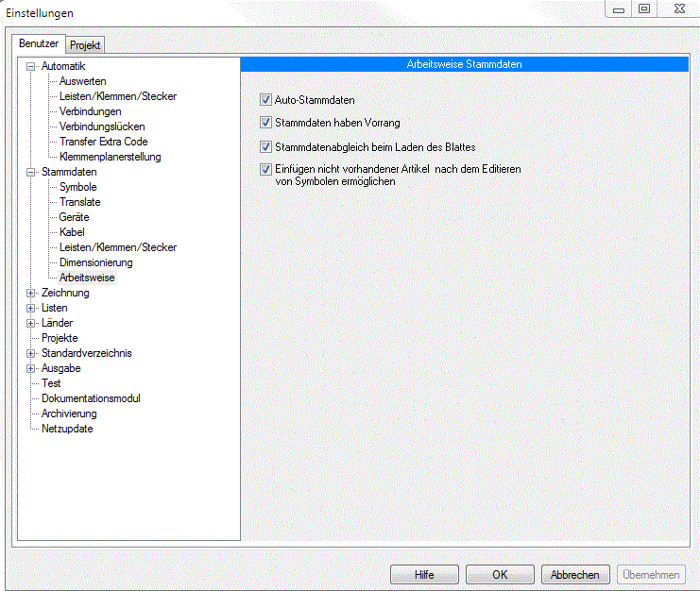Screen dimensions: 700x591
Task: Click the Arbeitsweise Stammdaten header bar
Action: pyautogui.click(x=464, y=64)
